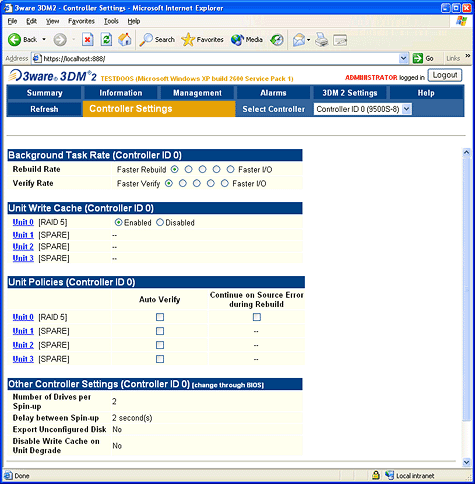Click the green Go arrow button

(418, 58)
